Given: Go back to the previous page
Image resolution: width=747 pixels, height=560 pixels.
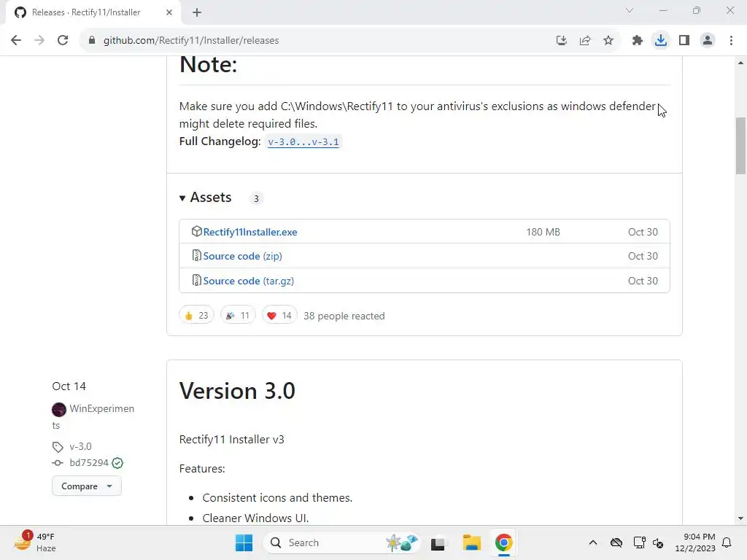Looking at the screenshot, I should pyautogui.click(x=16, y=41).
